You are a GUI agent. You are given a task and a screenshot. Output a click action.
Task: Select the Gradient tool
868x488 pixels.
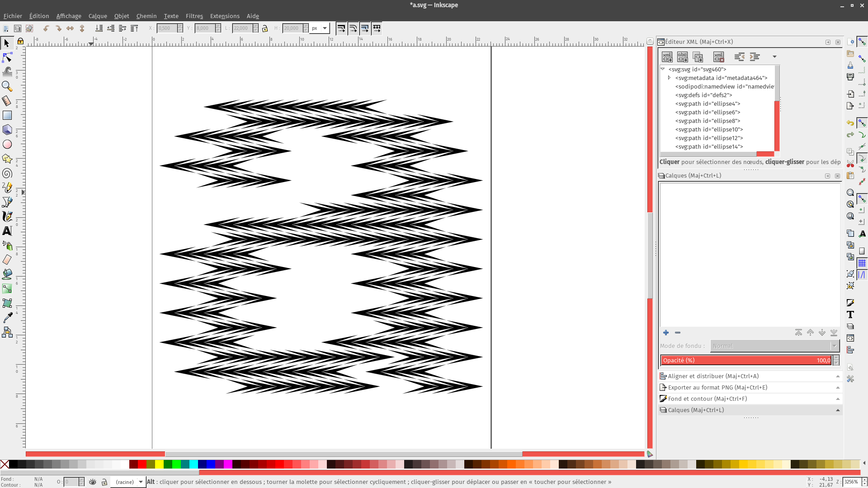tap(7, 289)
